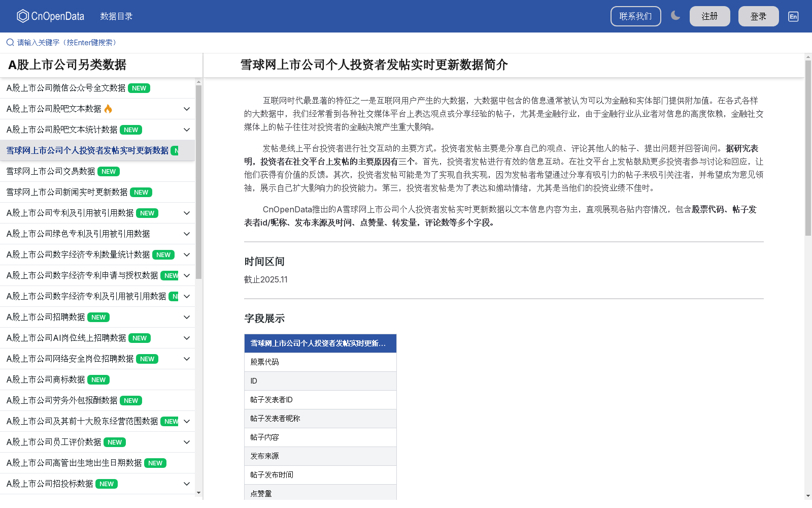812x508 pixels.
Task: Click the 帖子发表者昵称 table cell
Action: click(x=320, y=419)
